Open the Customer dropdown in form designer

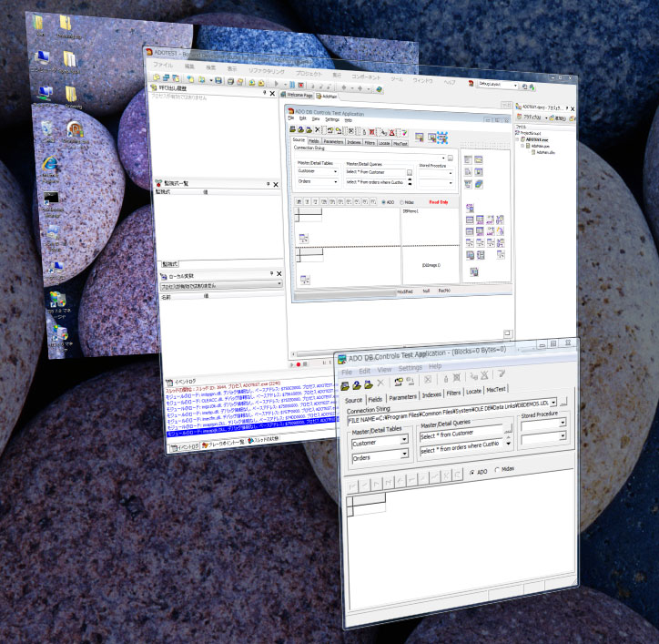[x=335, y=171]
